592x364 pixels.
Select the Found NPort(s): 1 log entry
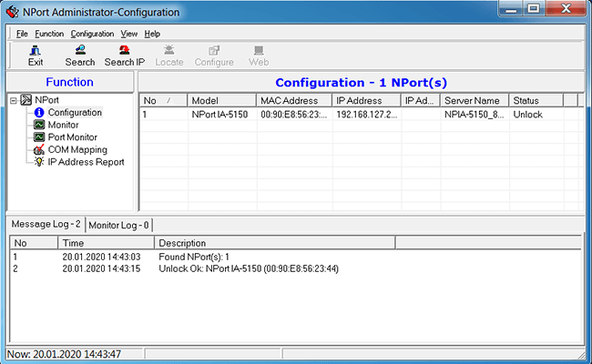[194, 257]
